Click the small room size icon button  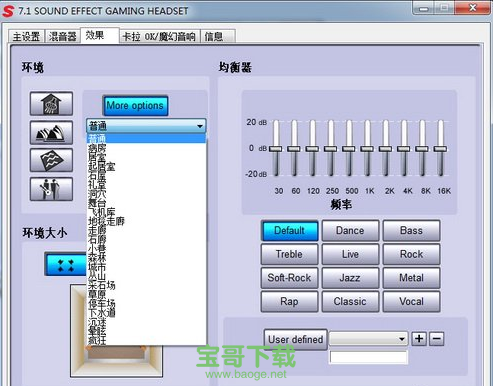click(66, 264)
